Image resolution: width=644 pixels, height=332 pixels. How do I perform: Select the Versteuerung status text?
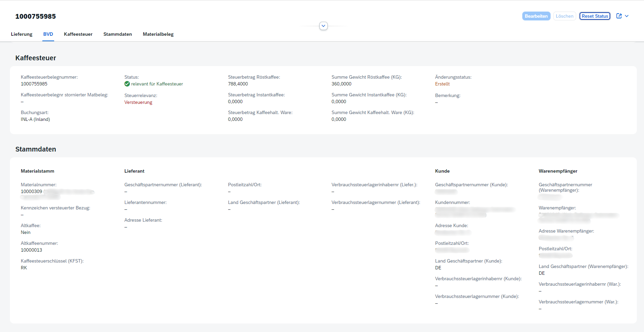[x=138, y=102]
